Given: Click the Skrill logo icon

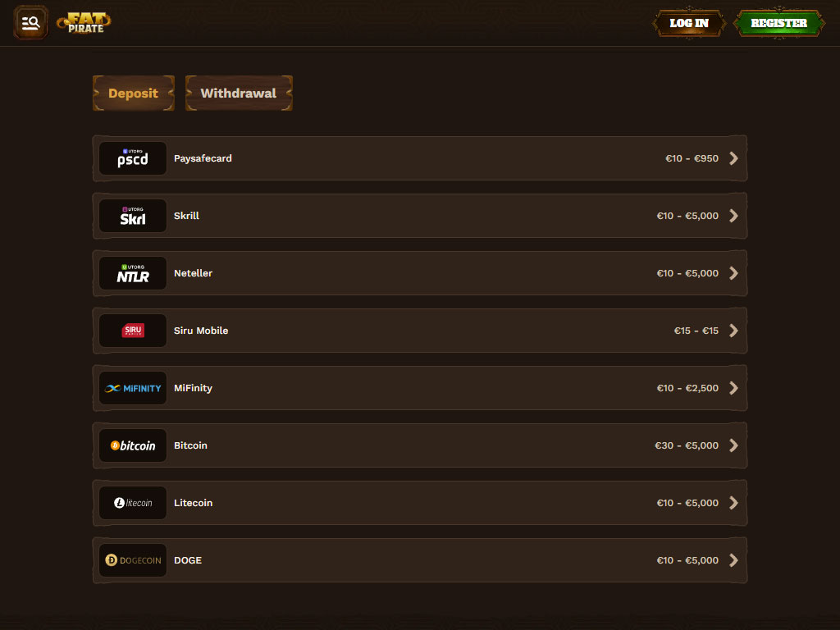Looking at the screenshot, I should point(133,216).
